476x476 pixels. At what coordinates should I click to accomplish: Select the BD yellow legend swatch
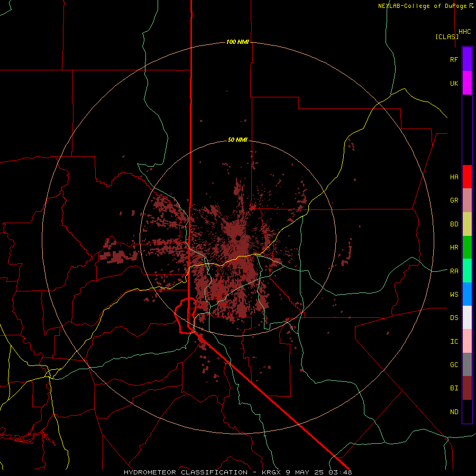point(467,224)
